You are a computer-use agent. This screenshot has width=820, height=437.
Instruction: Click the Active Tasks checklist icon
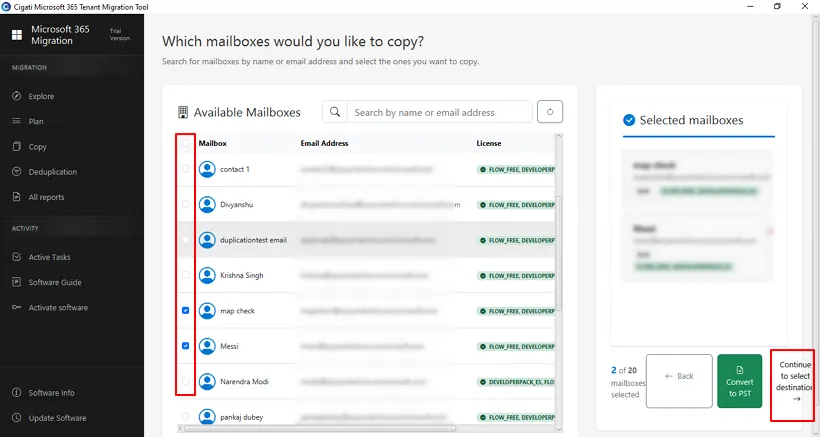coord(17,257)
